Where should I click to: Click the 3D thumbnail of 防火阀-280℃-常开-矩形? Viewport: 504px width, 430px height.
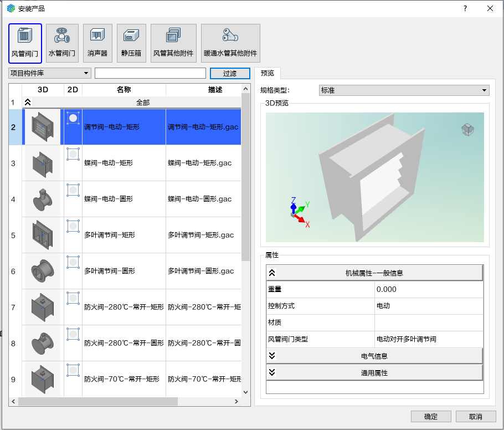tap(43, 307)
